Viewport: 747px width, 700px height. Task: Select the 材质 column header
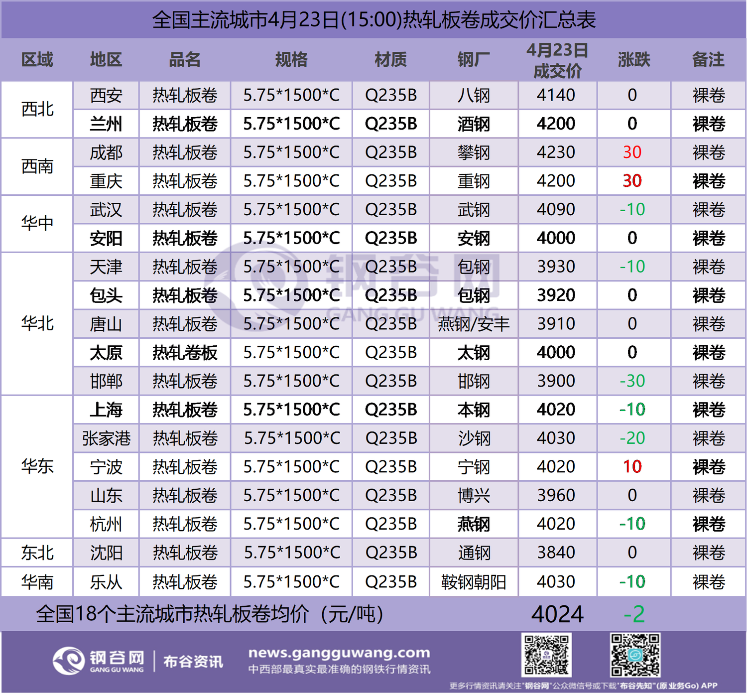click(390, 60)
